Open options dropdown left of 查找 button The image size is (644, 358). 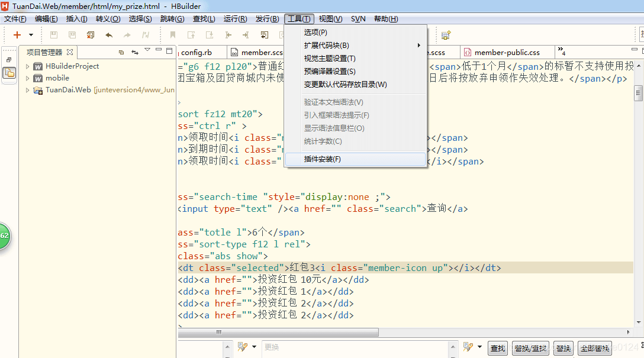pos(479,347)
